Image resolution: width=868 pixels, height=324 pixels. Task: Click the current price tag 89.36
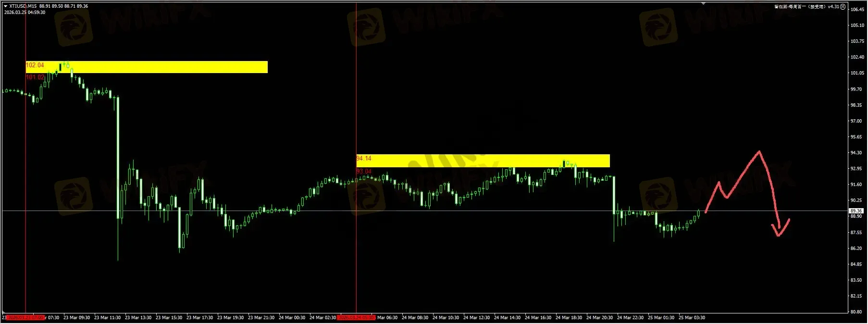tap(856, 211)
